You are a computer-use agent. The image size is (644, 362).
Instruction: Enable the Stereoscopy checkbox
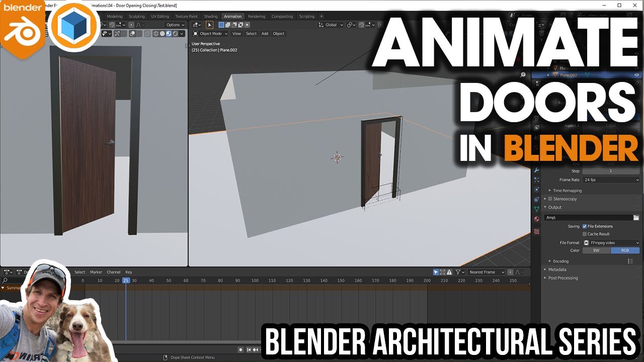[x=550, y=199]
